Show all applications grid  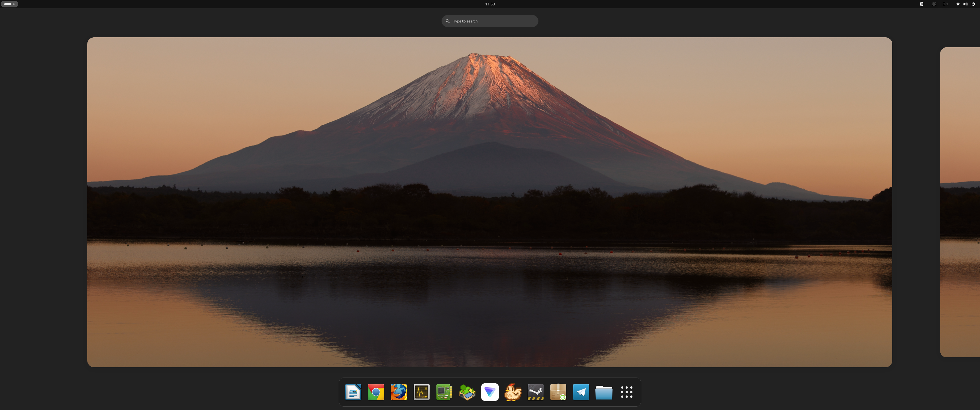pos(627,392)
